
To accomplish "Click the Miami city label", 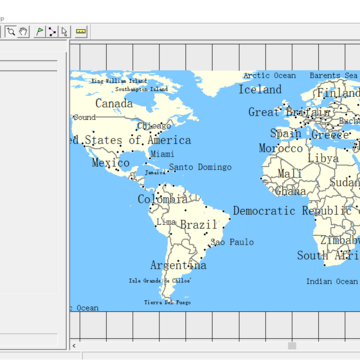I will click(x=162, y=154).
